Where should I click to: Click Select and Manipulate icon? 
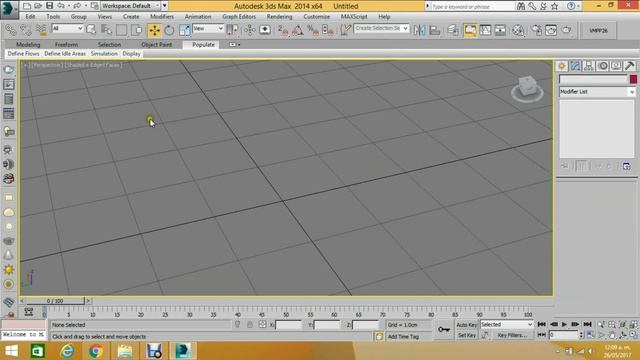pyautogui.click(x=250, y=30)
